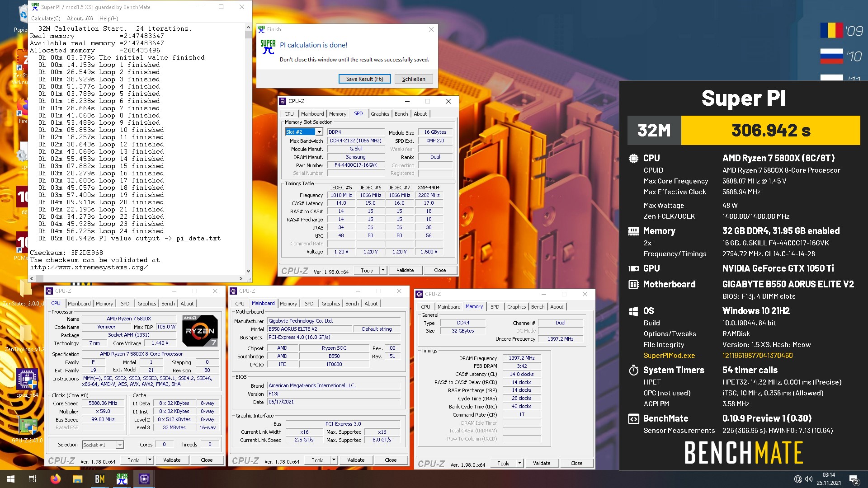
Task: Click the XMP-4404 Frequency 2202 MHz cell
Action: (x=429, y=195)
